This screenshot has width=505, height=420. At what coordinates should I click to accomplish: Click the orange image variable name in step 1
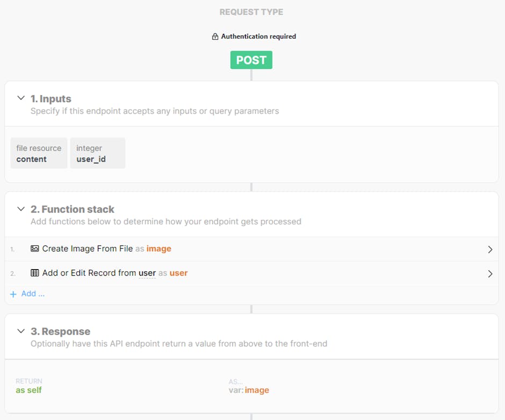(x=158, y=249)
